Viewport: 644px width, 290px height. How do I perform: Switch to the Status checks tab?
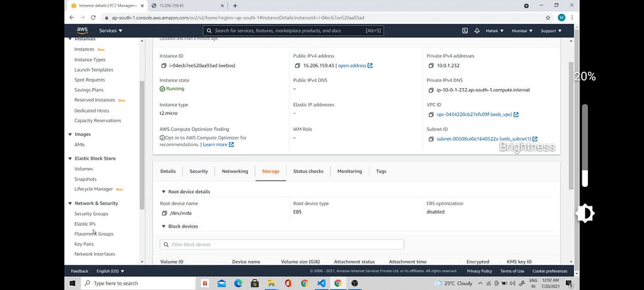pyautogui.click(x=308, y=171)
